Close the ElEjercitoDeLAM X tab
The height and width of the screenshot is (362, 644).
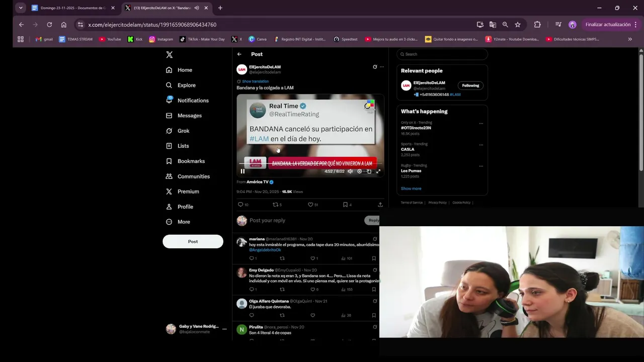(206, 8)
